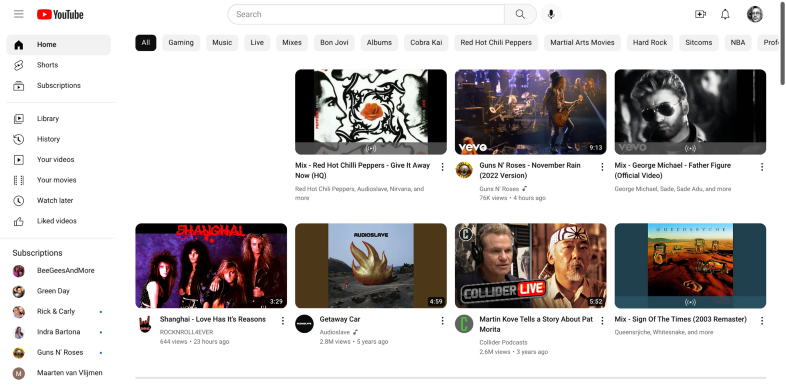Screen dimensions: 786x388
Task: Open Rick & Carly subscription channel
Action: point(59,312)
